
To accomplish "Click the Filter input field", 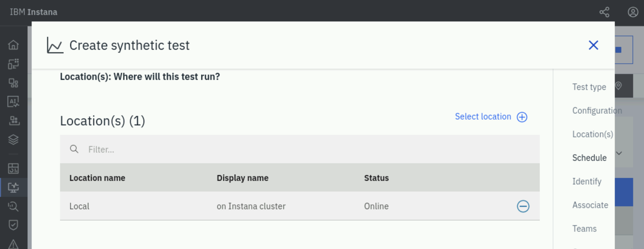I will point(294,149).
